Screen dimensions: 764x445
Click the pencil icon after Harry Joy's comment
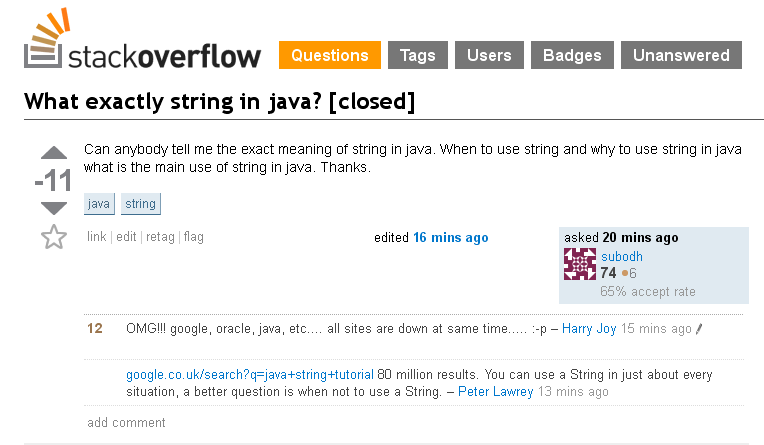[x=699, y=329]
